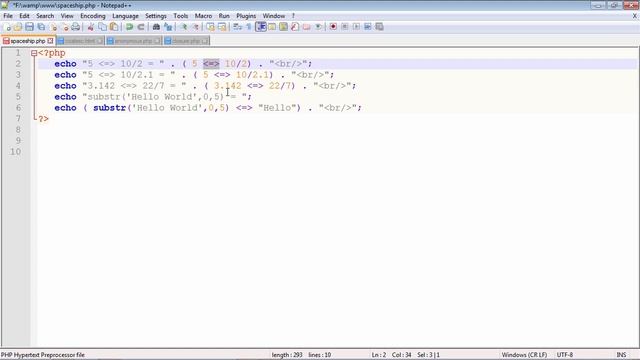640x360 pixels.
Task: Click 'PHP Hypertext Preprocessor file' status text
Action: click(42, 355)
